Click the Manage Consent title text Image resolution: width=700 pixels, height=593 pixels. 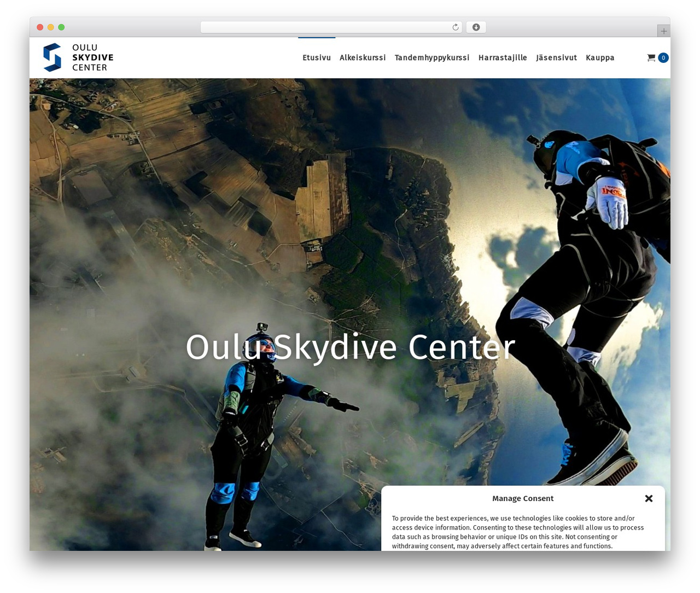point(523,498)
